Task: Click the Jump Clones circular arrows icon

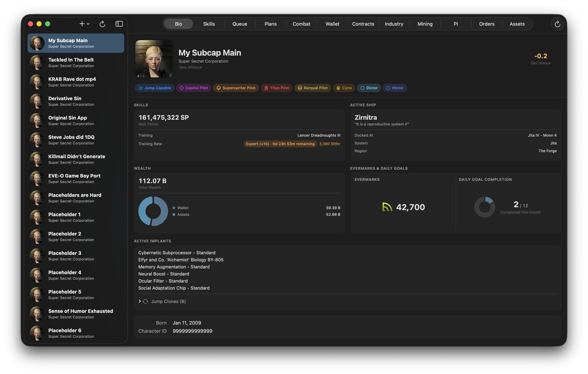Action: [x=145, y=301]
